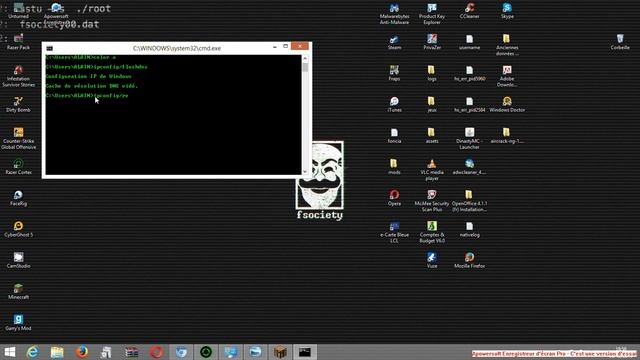Open Internet Explorer from the taskbar
The width and height of the screenshot is (640, 360).
coord(33,352)
